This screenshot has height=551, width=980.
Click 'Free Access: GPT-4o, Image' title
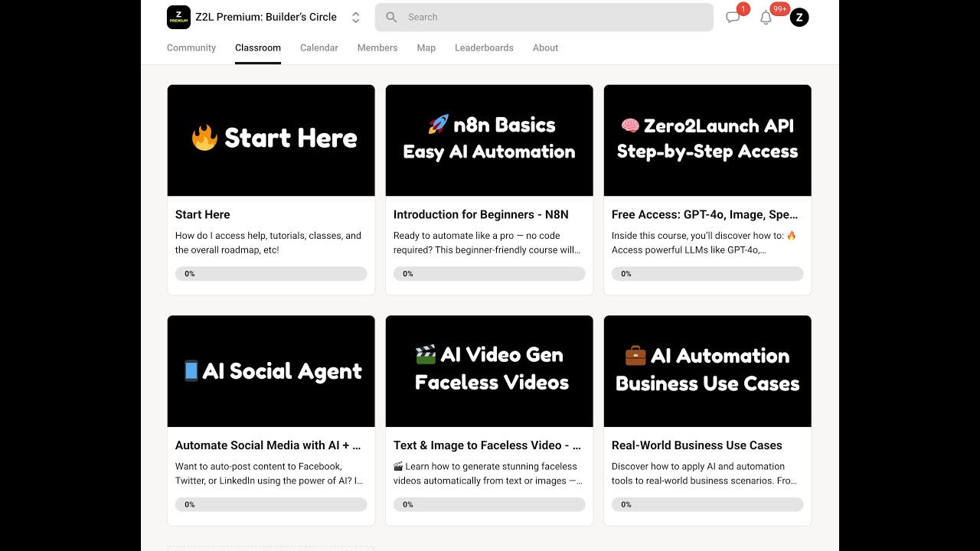tap(704, 214)
